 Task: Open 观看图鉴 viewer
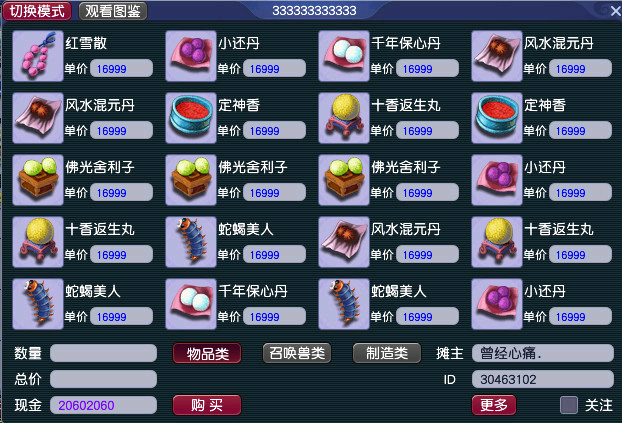[113, 11]
